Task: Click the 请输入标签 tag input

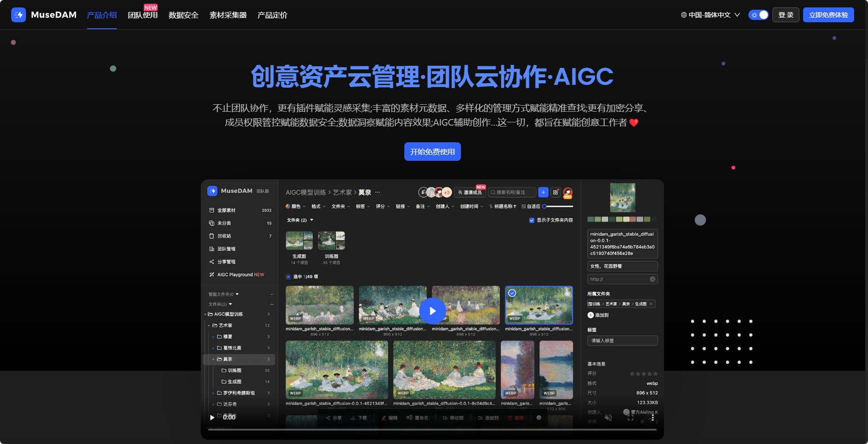Action: [623, 341]
